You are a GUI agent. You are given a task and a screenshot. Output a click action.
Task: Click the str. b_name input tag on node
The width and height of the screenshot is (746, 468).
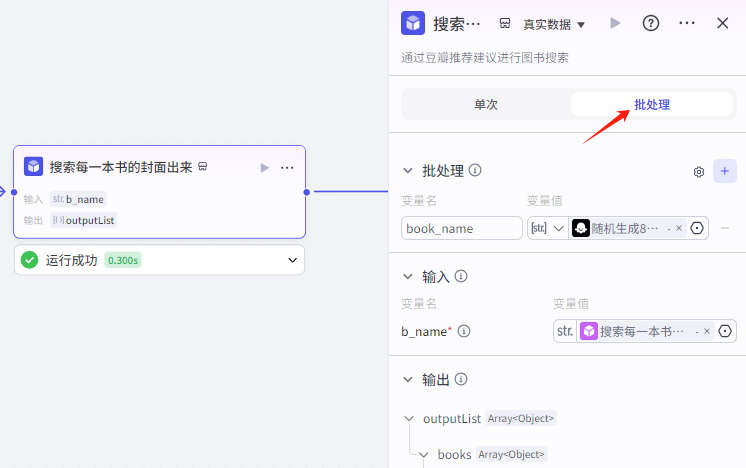(x=79, y=199)
